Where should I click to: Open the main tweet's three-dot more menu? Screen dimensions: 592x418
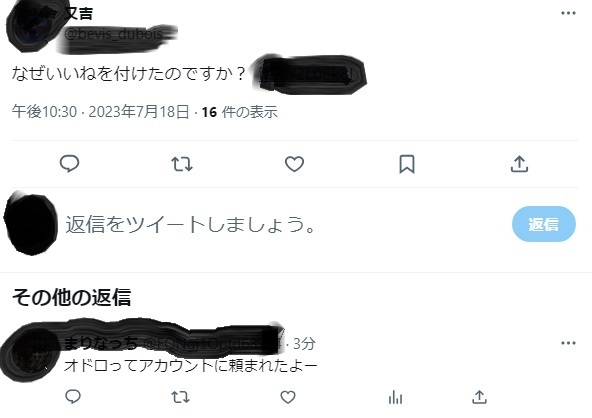[x=568, y=13]
